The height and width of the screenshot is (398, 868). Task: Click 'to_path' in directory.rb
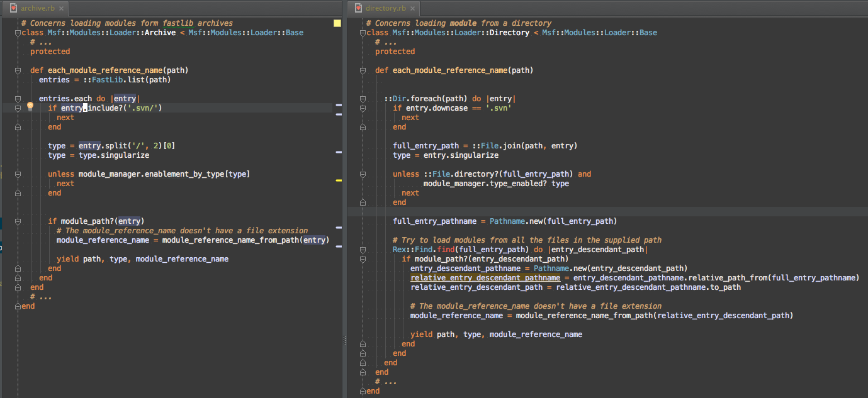coord(725,287)
